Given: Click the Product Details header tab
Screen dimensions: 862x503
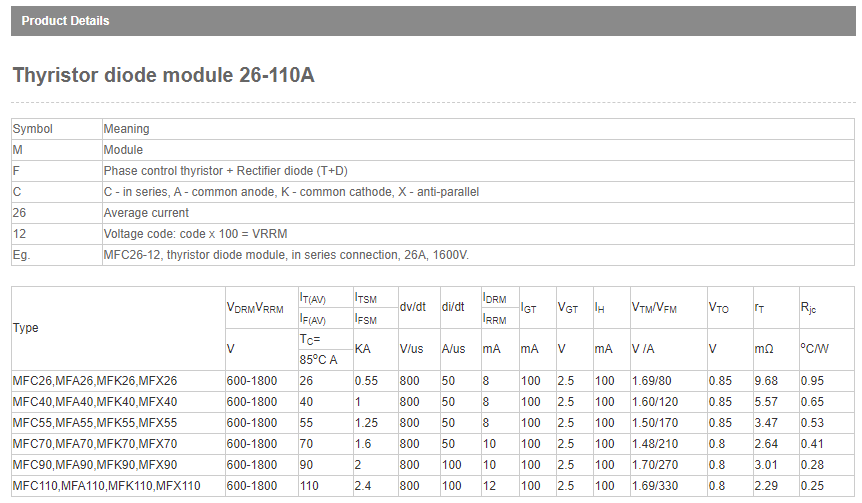Looking at the screenshot, I should point(66,21).
